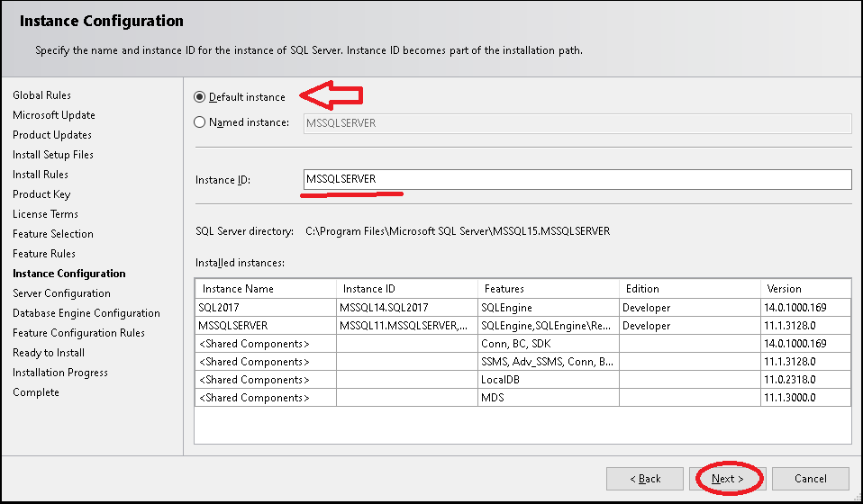The image size is (863, 504).
Task: Click the MSSQL11.MSSQLSERVER instance ID cell
Action: pos(407,326)
